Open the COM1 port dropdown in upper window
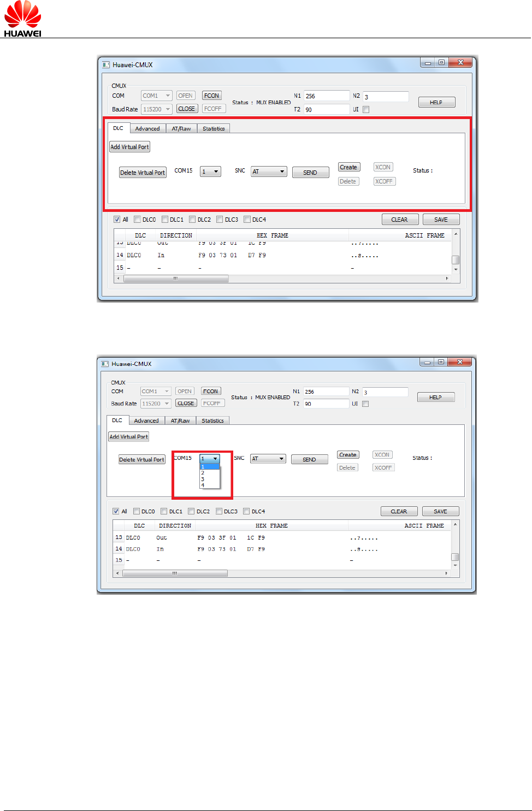The image size is (532, 811). [157, 96]
